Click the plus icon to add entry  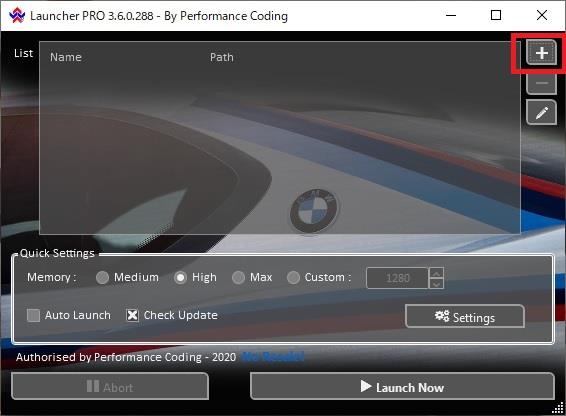[541, 53]
